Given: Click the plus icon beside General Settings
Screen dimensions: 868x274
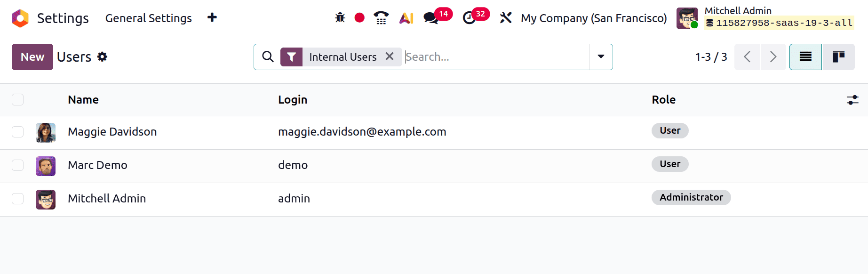Looking at the screenshot, I should [212, 17].
